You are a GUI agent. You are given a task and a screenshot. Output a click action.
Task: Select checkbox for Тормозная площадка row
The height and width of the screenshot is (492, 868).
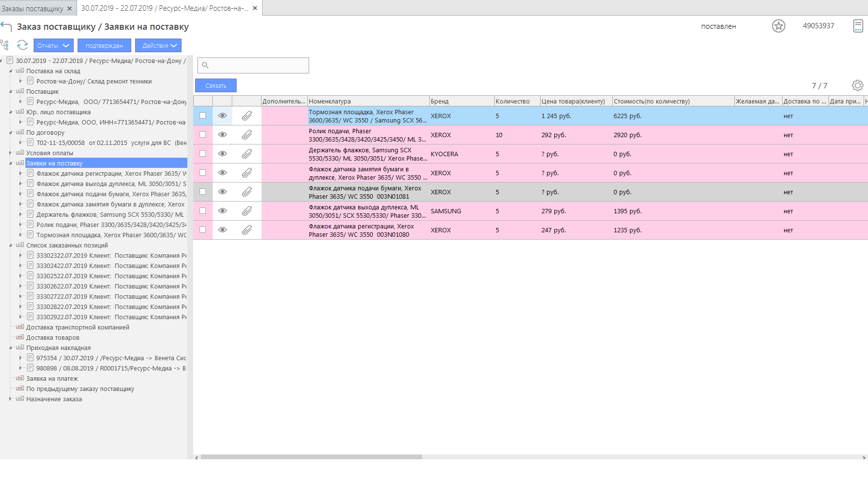click(203, 116)
